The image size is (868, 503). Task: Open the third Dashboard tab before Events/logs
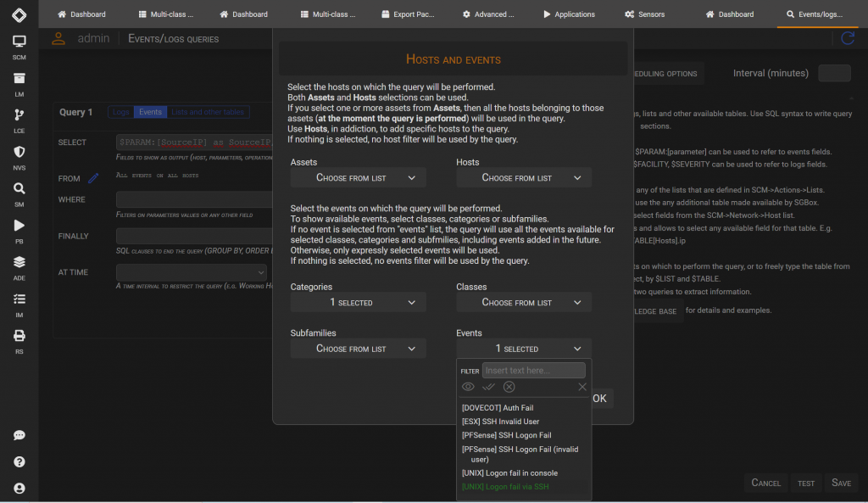[x=730, y=14]
